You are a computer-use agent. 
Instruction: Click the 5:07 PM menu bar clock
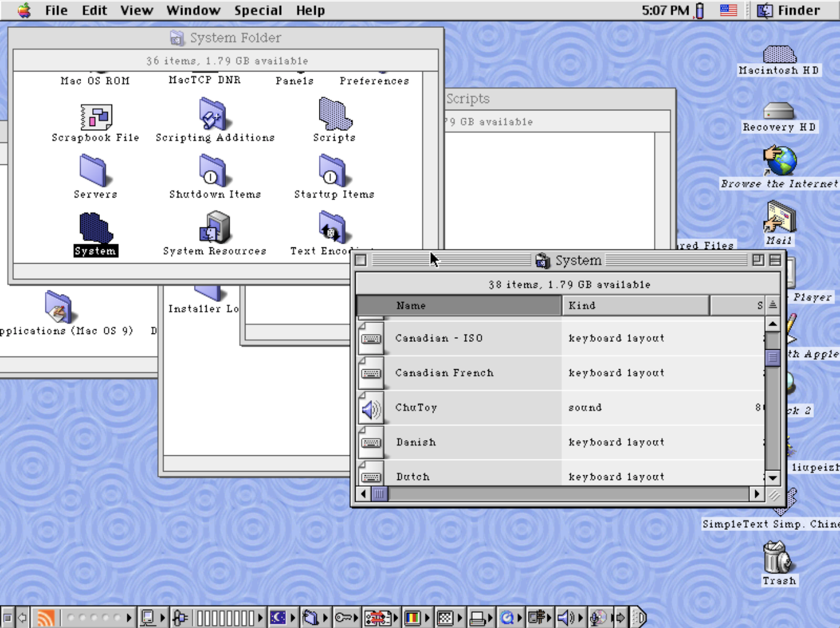coord(665,10)
